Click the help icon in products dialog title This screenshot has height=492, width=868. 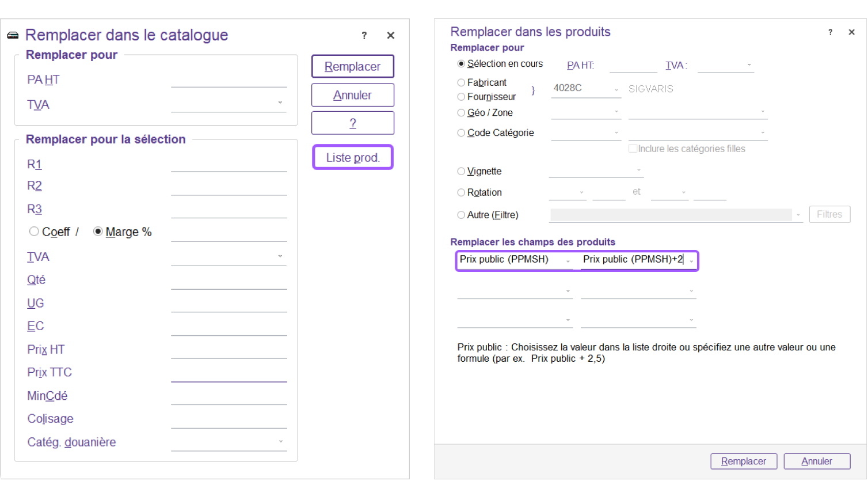830,32
